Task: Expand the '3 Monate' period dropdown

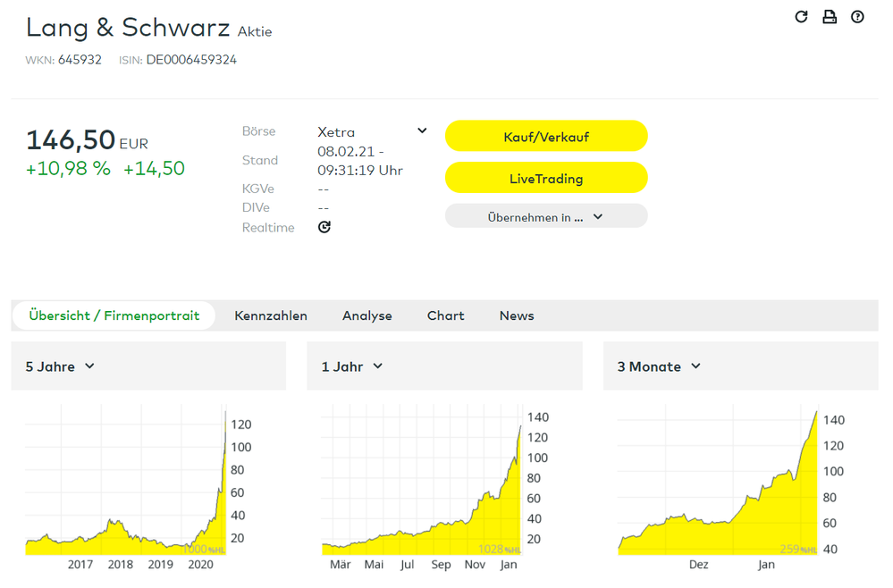Action: coord(659,366)
